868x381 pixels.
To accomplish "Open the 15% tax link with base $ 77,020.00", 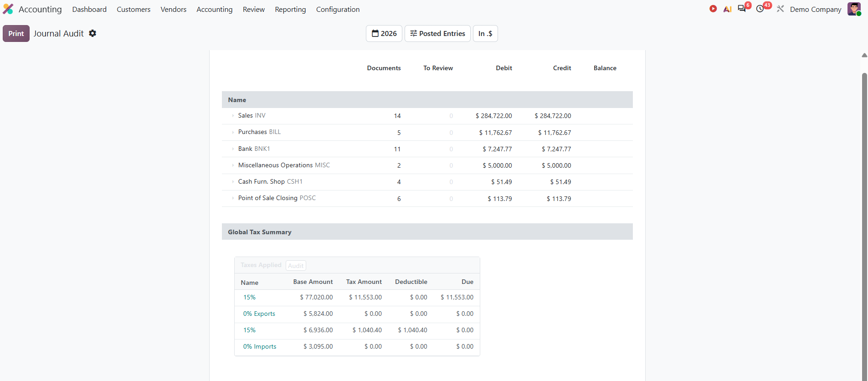I will click(x=249, y=297).
